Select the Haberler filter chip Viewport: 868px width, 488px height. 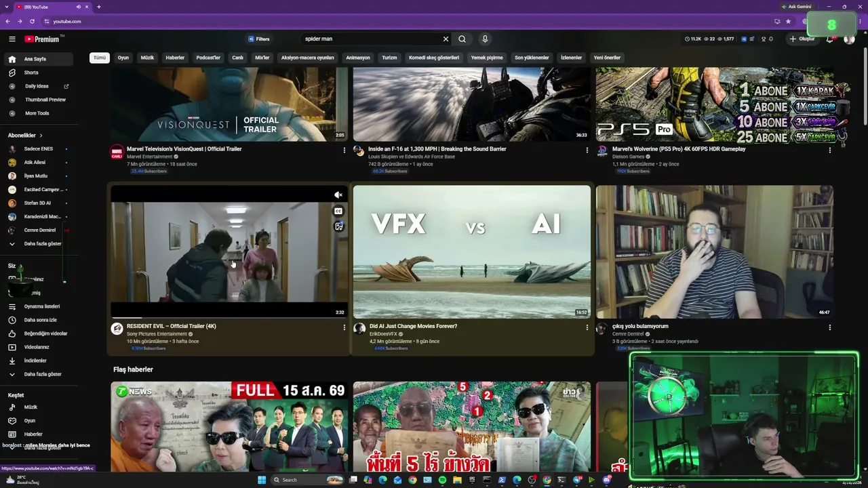pyautogui.click(x=175, y=58)
